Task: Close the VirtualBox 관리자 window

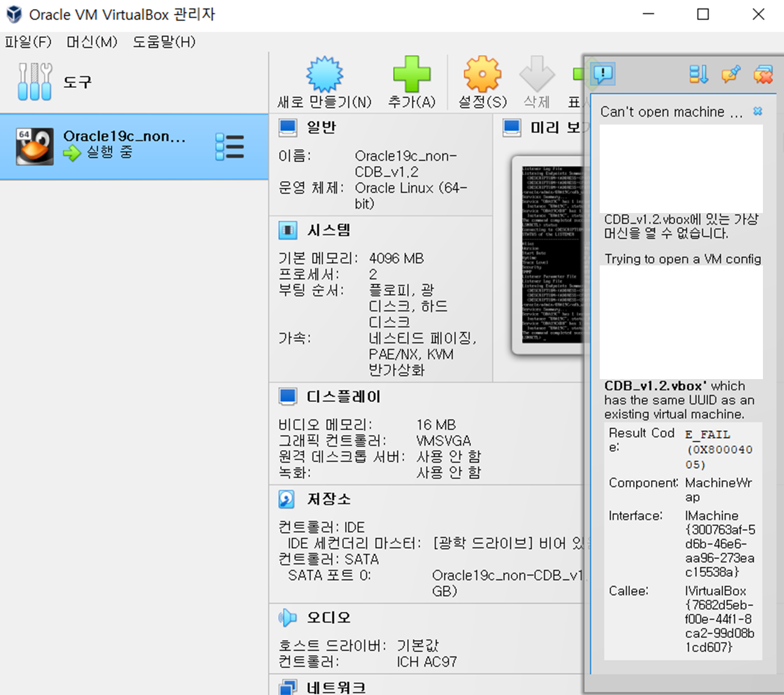Action: pyautogui.click(x=758, y=14)
